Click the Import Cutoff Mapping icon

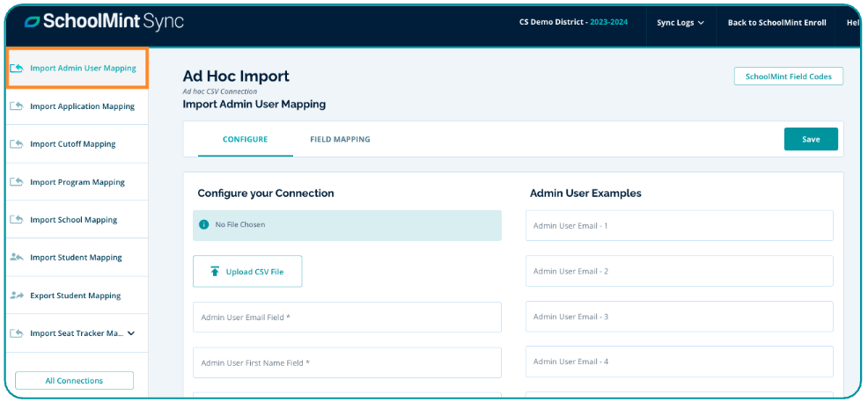(17, 144)
